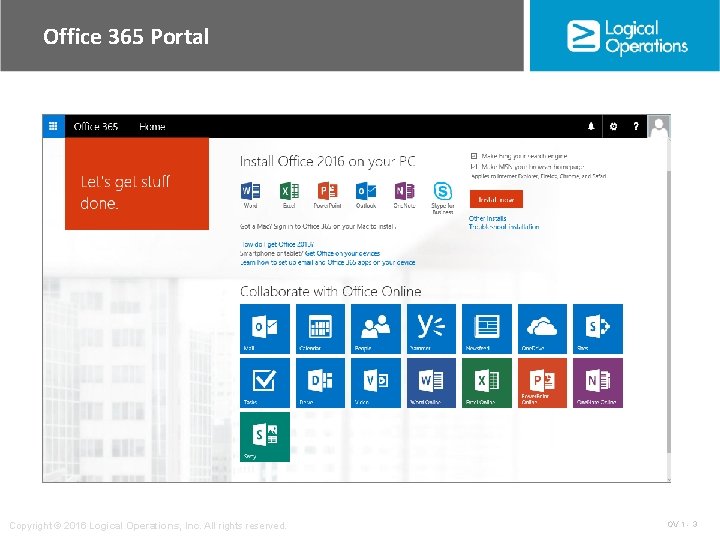Click the Outlook desktop app icon
The image size is (720, 540).
pos(366,191)
